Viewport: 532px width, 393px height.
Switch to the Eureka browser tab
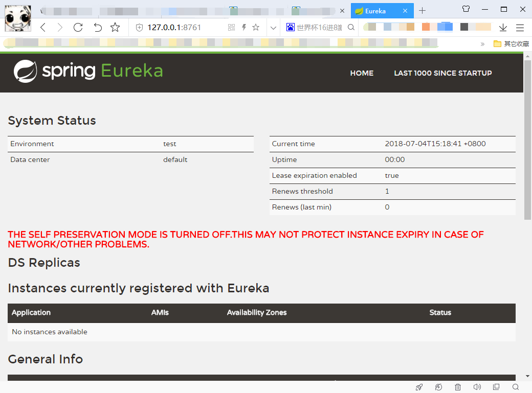click(382, 11)
